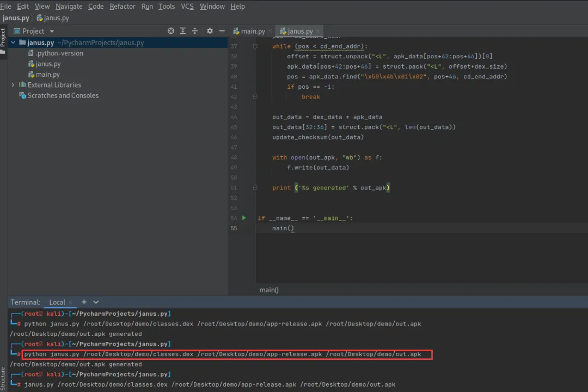Viewport: 588px width, 392px height.
Task: Switch to the main.py editor tab
Action: (x=253, y=31)
